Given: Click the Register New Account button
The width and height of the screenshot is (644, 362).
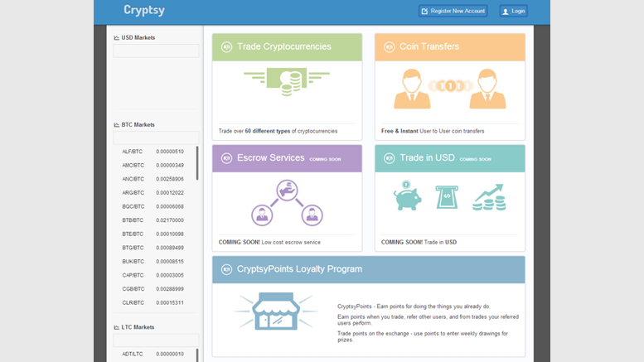Looking at the screenshot, I should (x=453, y=12).
